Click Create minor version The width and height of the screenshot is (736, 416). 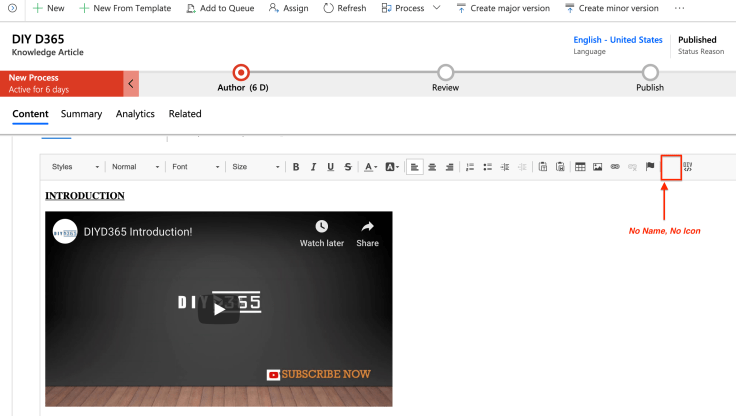(612, 8)
